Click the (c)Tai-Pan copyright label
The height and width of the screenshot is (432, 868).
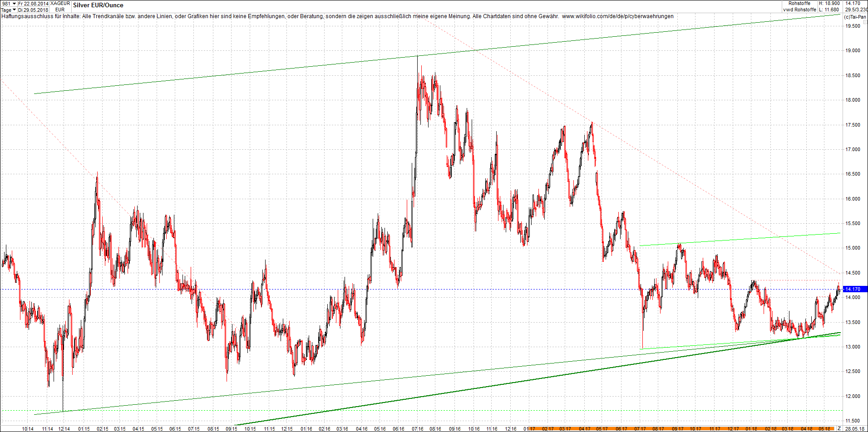coord(855,17)
